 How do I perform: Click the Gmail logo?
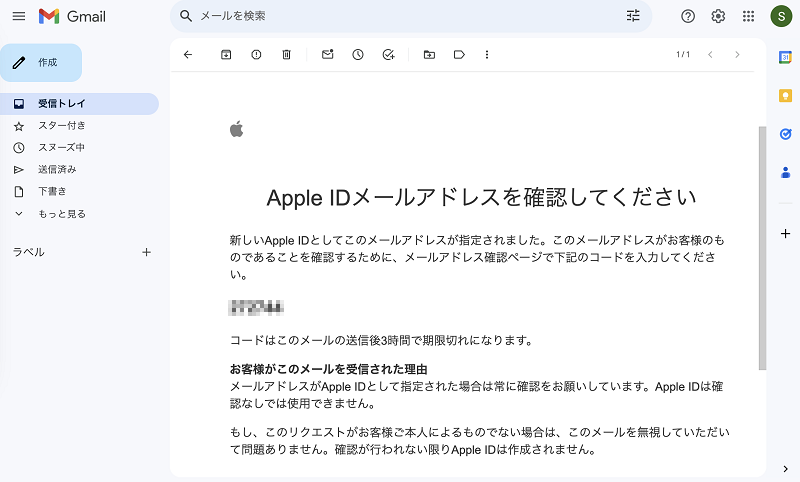72,16
